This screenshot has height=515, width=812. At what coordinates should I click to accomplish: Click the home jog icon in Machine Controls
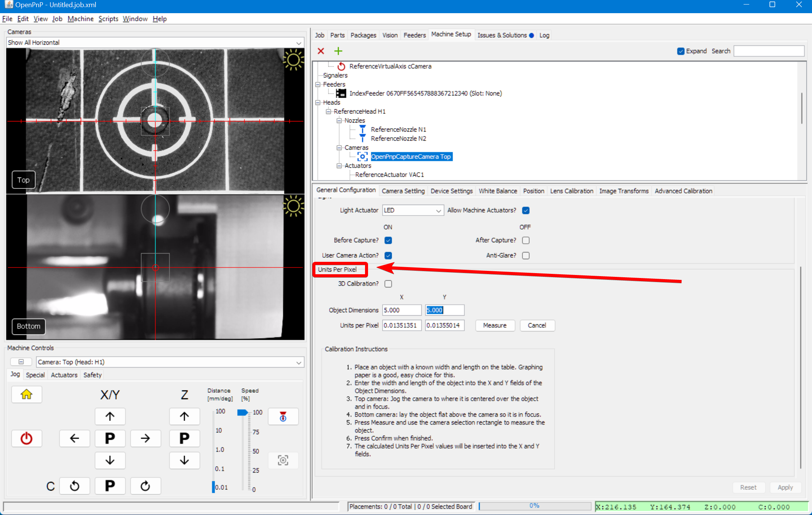point(26,394)
